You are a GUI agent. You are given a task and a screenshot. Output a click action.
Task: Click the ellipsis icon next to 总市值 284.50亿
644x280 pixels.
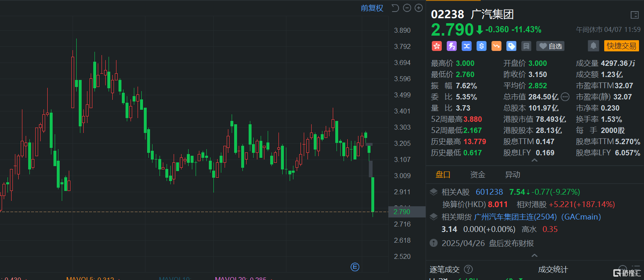click(x=565, y=97)
